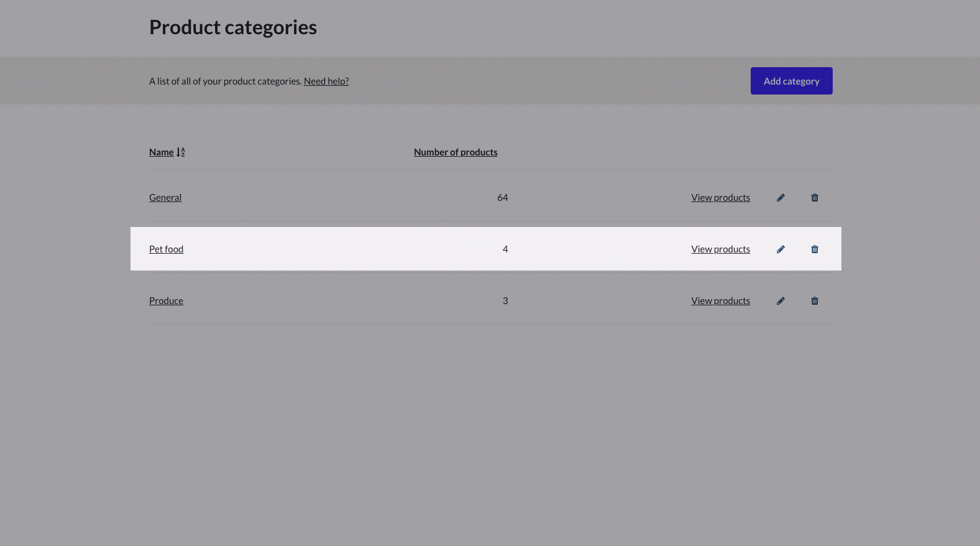
Task: Delete the Produce category via trash icon
Action: coord(815,300)
